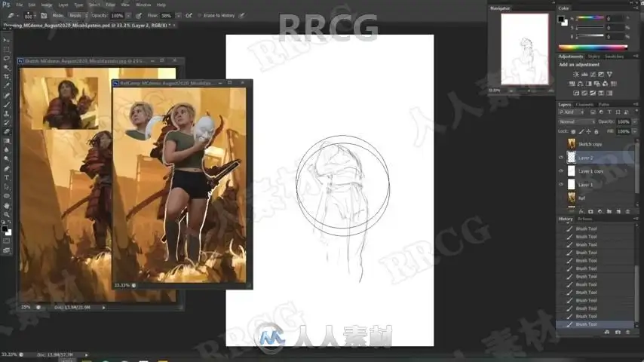Open the Flow slider dropdown
This screenshot has height=362, width=644.
coord(178,16)
